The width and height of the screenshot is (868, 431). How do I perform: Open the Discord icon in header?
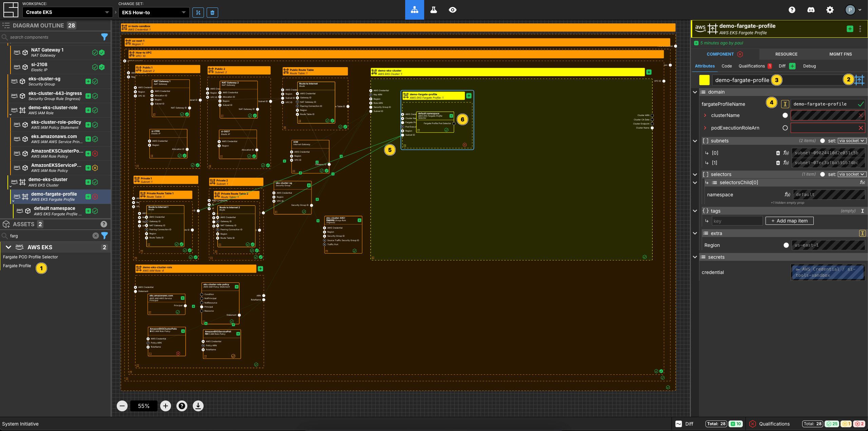point(811,10)
